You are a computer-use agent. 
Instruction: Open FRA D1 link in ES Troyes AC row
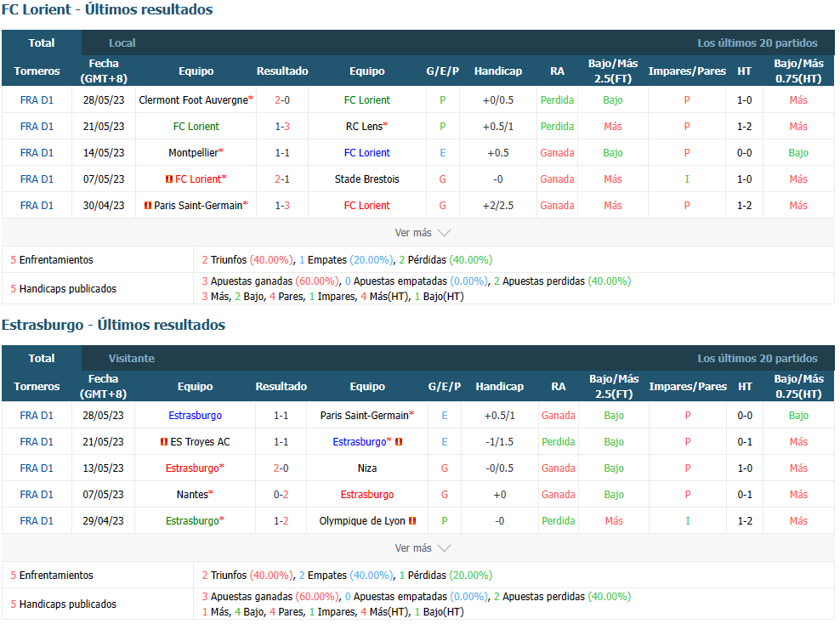37,442
